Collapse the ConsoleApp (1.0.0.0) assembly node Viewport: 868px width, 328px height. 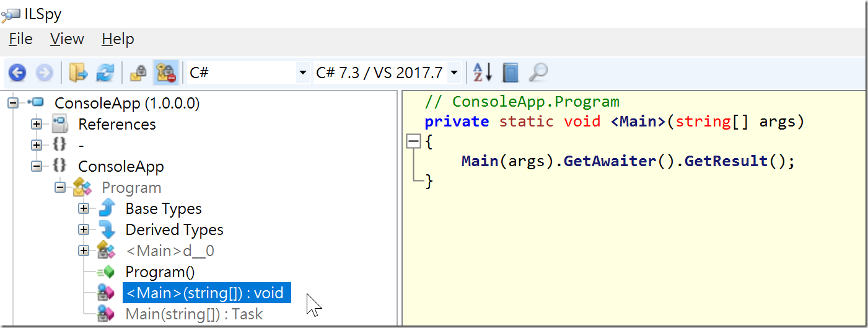click(x=12, y=103)
